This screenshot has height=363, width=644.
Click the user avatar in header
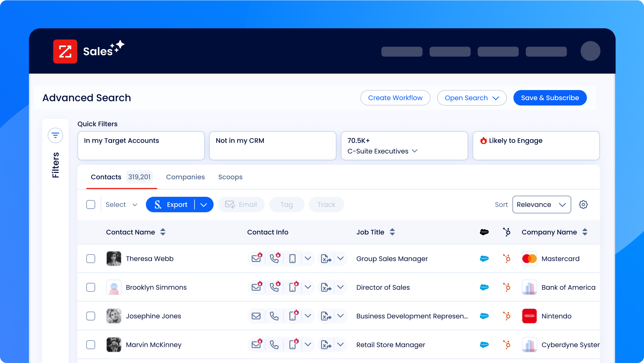pos(590,51)
